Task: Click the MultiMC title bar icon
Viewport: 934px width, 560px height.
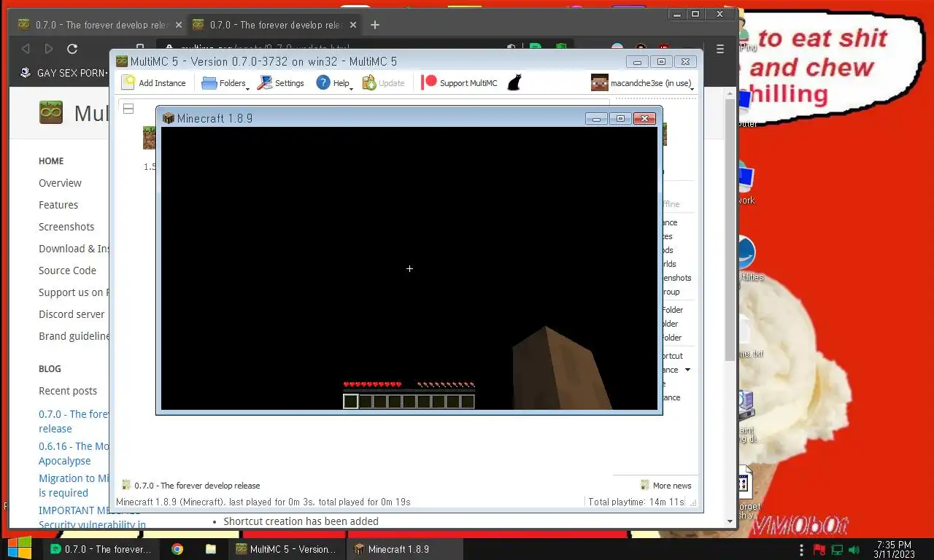Action: [122, 62]
